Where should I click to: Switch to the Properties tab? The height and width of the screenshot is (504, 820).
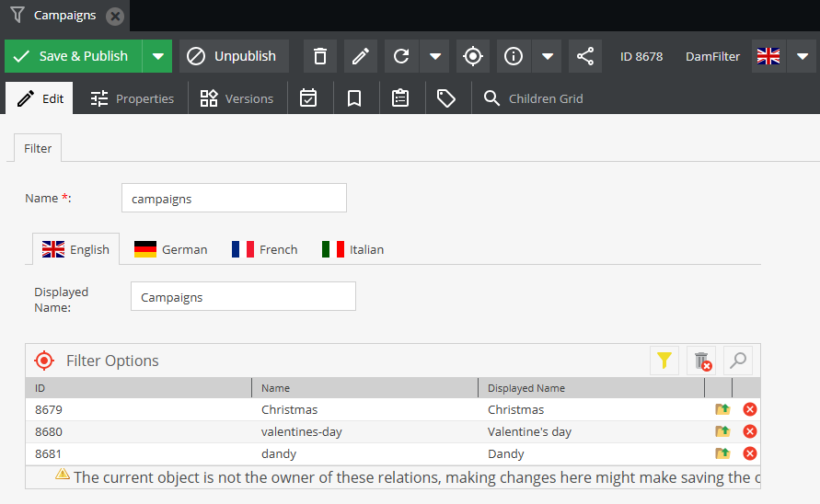133,98
